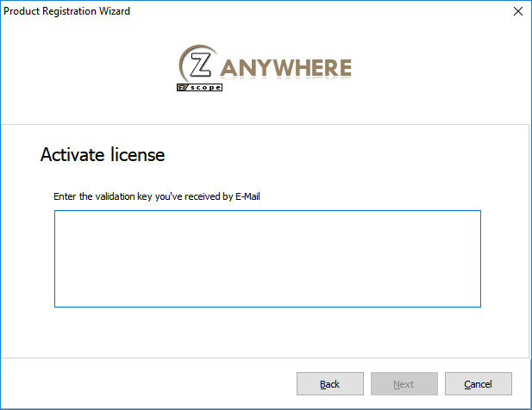Viewport: 532px width, 410px height.
Task: Click the Activate license heading
Action: click(x=103, y=154)
